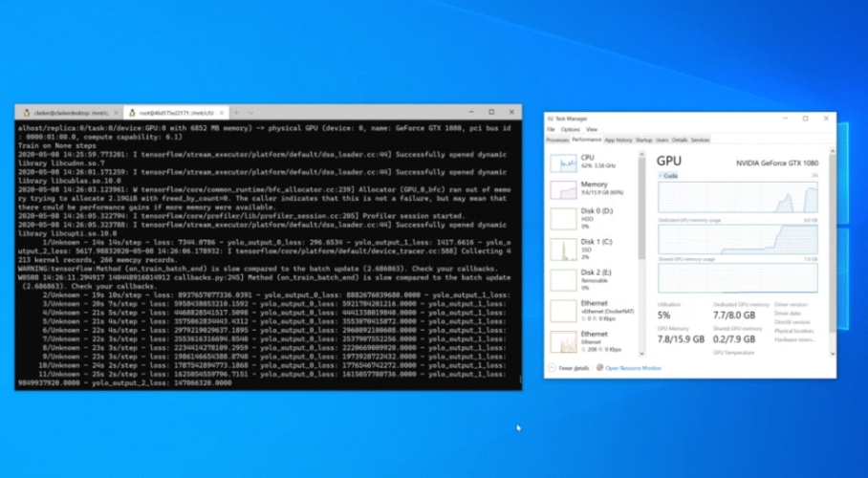Screen dimensions: 868x478
Task: Maximize the terminal window
Action: [x=491, y=112]
